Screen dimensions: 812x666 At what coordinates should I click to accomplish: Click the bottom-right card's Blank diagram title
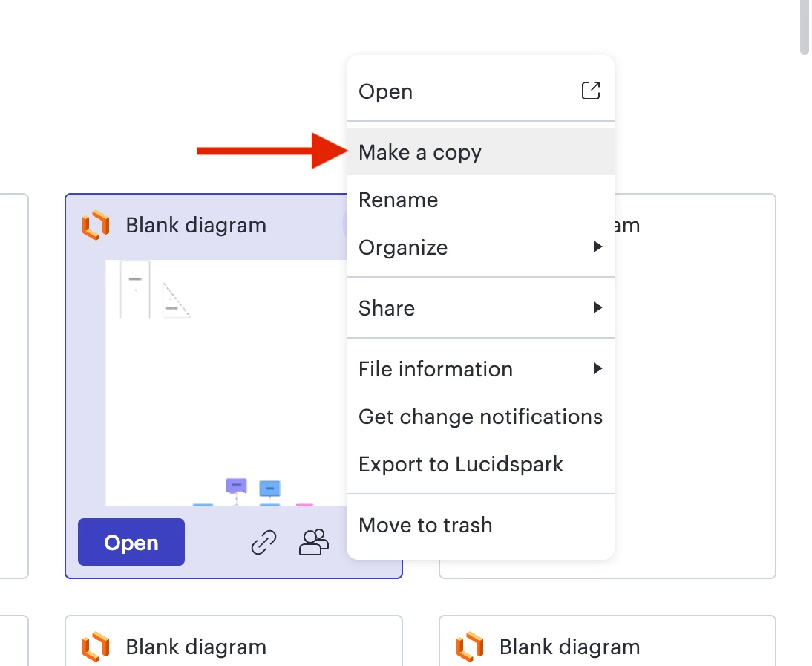[569, 647]
